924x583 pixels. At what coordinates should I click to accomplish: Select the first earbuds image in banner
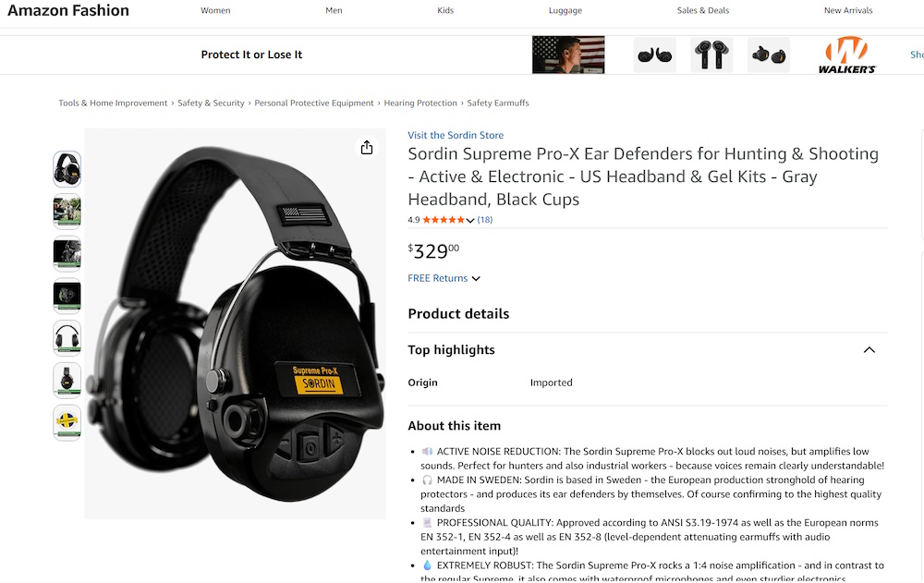[655, 55]
